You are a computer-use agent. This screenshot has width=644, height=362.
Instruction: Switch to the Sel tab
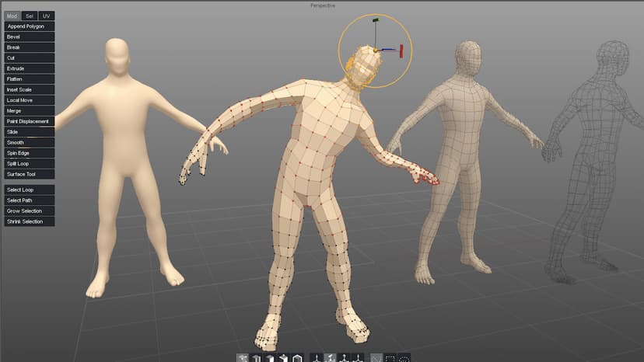29,16
